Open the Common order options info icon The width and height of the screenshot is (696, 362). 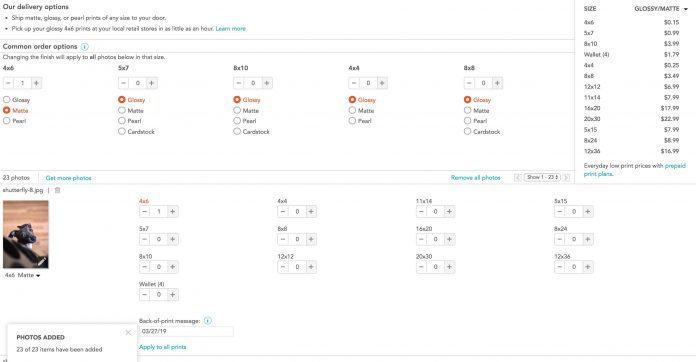point(85,47)
